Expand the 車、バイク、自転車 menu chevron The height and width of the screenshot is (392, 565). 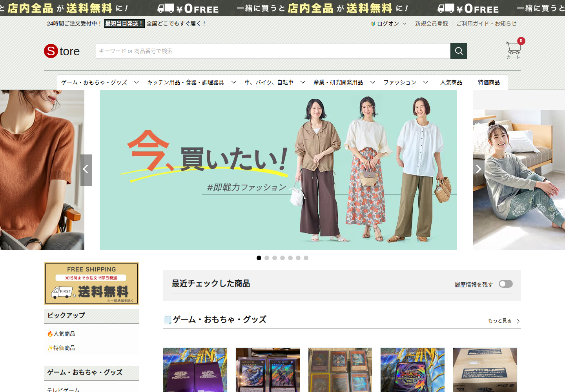(303, 82)
